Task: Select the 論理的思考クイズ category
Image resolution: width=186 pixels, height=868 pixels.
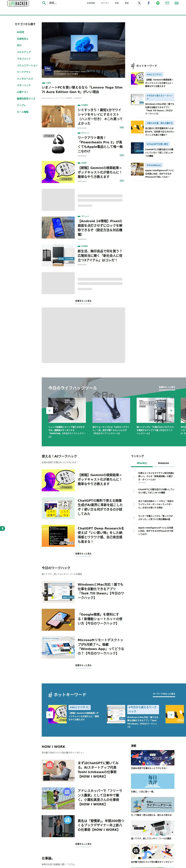Action: (26, 99)
